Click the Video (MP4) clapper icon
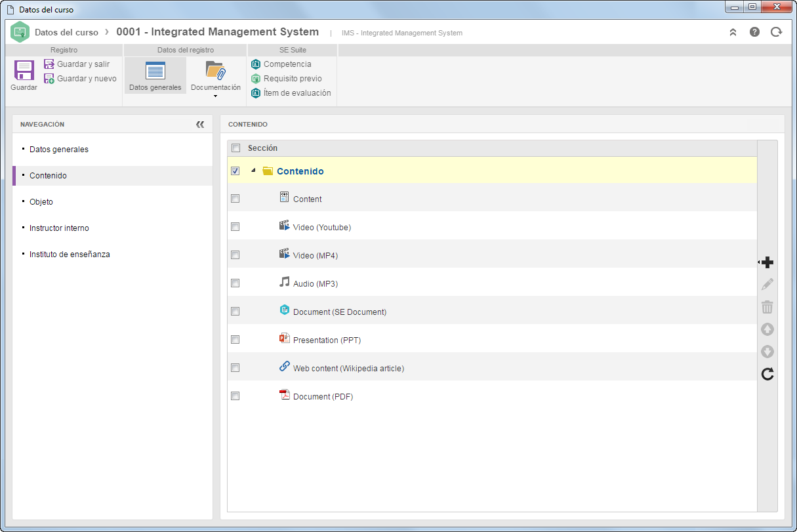 click(284, 254)
